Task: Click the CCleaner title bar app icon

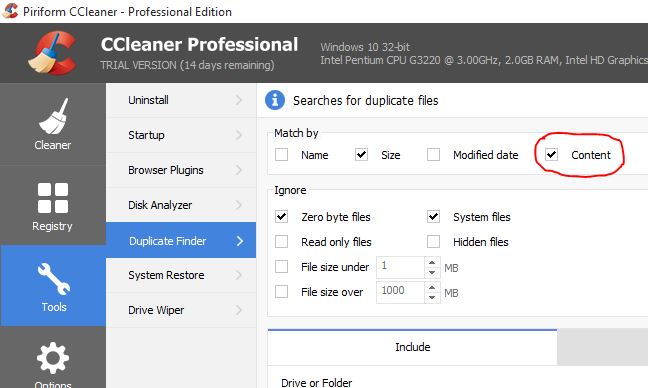Action: pyautogui.click(x=10, y=11)
